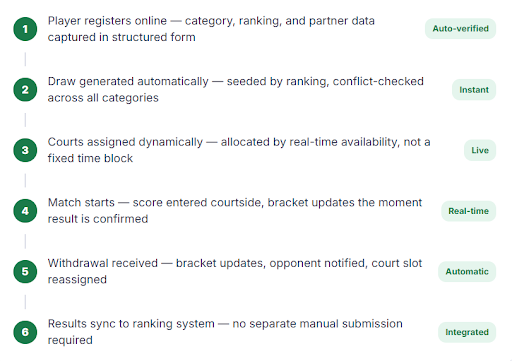The height and width of the screenshot is (361, 512).
Task: Click the 'Courts assigned dynamically' step text
Action: point(239,150)
